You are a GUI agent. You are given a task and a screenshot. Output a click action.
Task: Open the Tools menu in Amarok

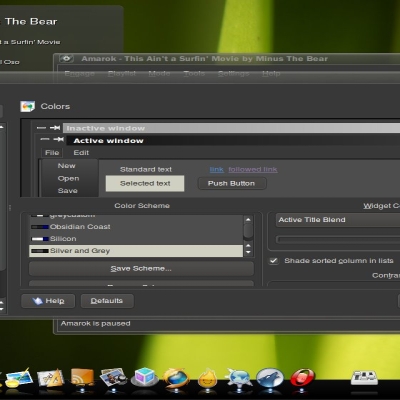point(194,74)
